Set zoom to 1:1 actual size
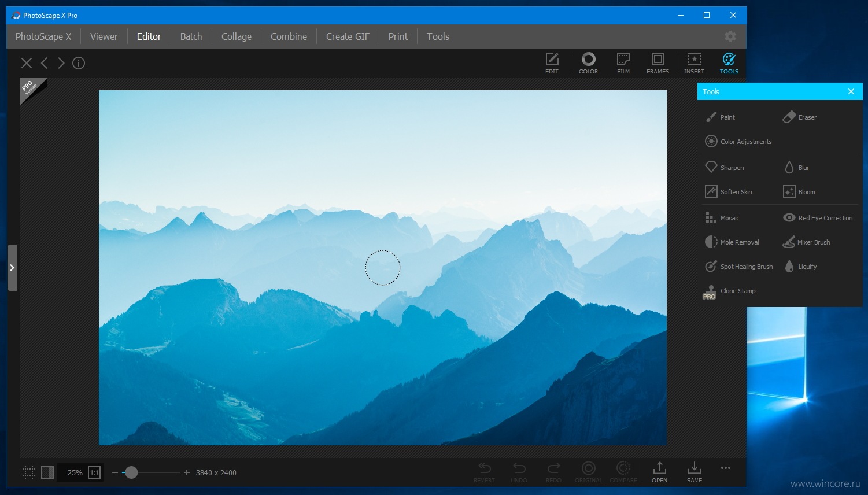868x495 pixels. click(x=94, y=472)
